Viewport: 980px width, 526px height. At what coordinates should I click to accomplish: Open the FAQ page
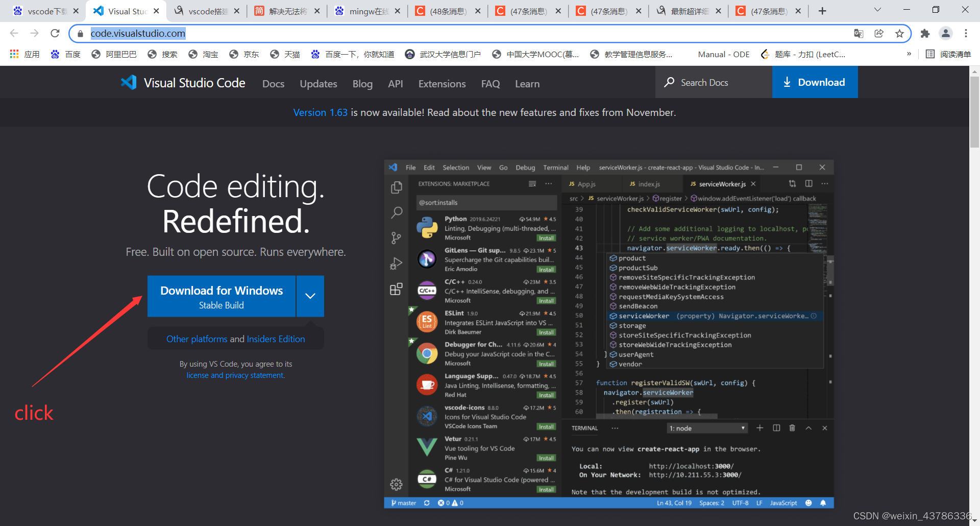coord(491,84)
